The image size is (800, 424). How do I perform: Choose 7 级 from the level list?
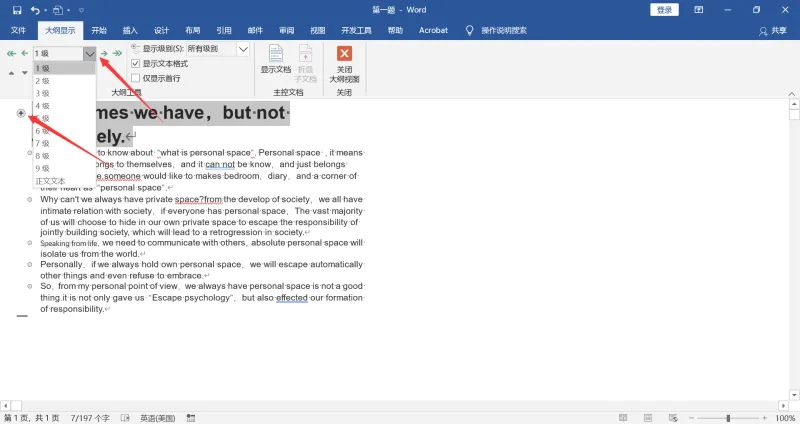[64, 143]
